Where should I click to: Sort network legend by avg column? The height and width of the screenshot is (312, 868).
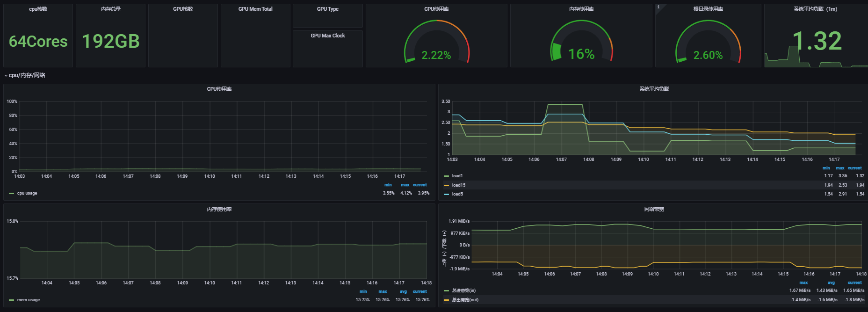click(x=831, y=283)
